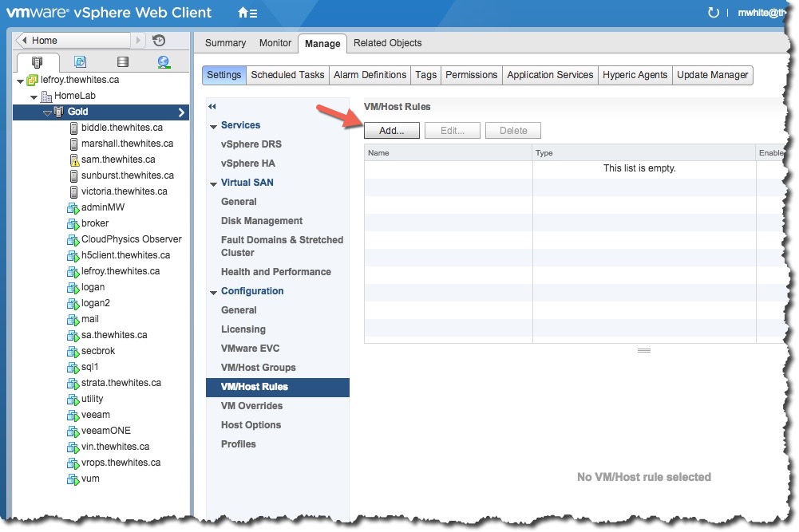Open the Home menu icon in header
This screenshot has width=799, height=532.
(x=247, y=13)
